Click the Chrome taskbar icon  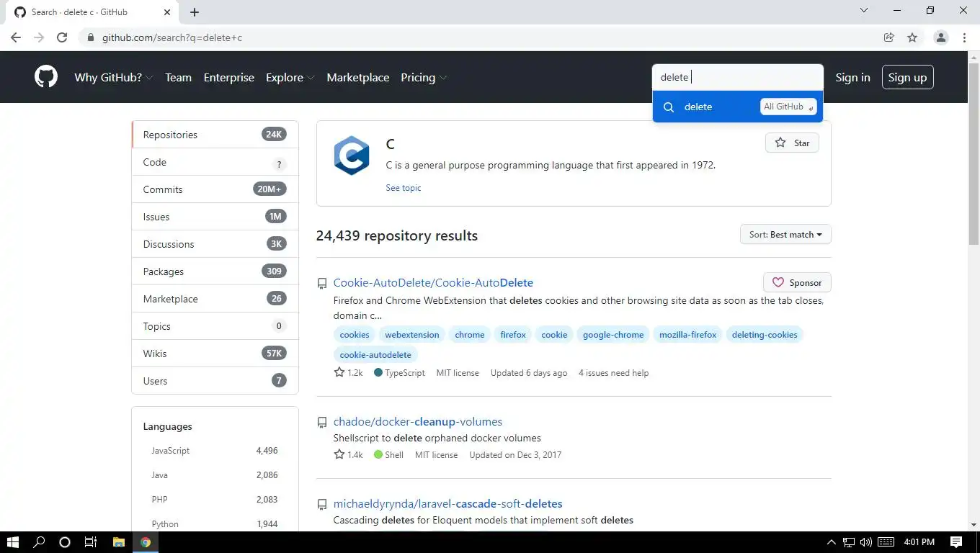146,542
